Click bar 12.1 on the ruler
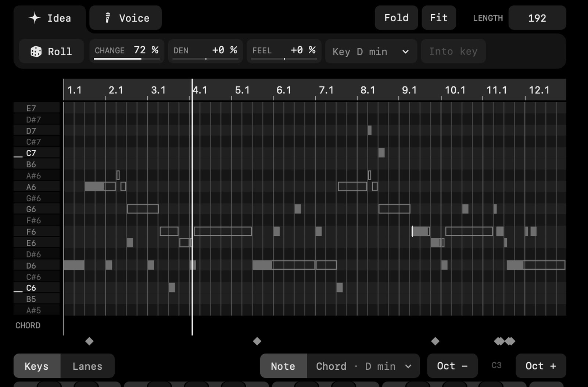This screenshot has height=387, width=588. [539, 90]
